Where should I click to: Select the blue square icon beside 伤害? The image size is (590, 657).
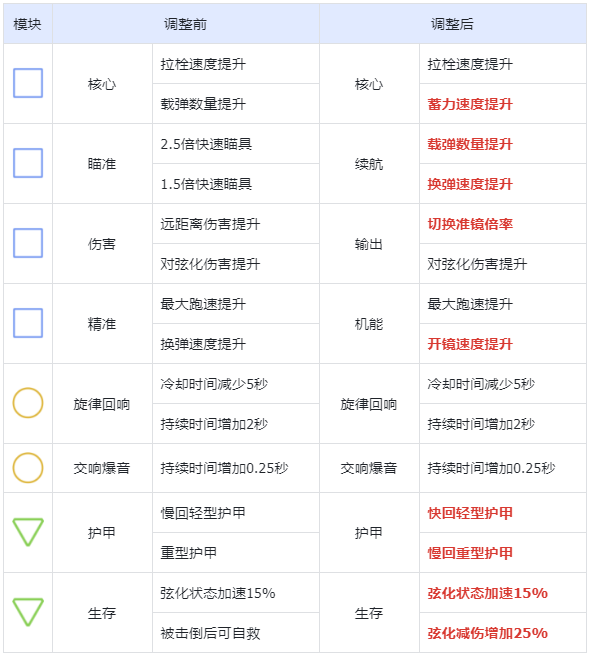coord(28,243)
